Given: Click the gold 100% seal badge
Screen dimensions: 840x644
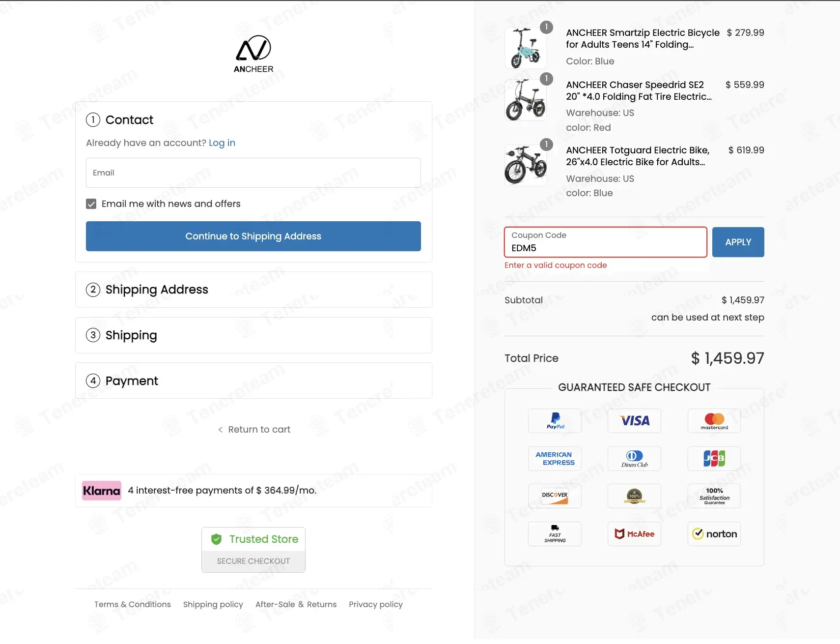Looking at the screenshot, I should pyautogui.click(x=634, y=496).
